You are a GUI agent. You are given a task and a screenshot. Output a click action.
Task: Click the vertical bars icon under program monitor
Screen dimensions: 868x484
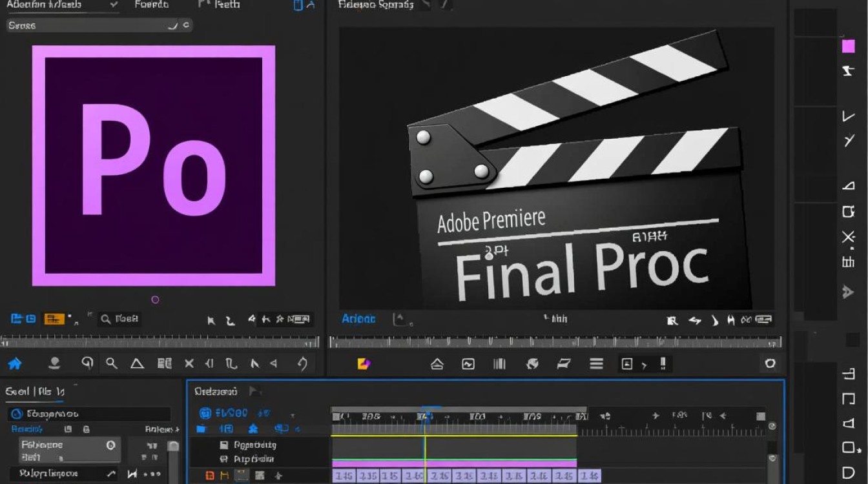(499, 364)
